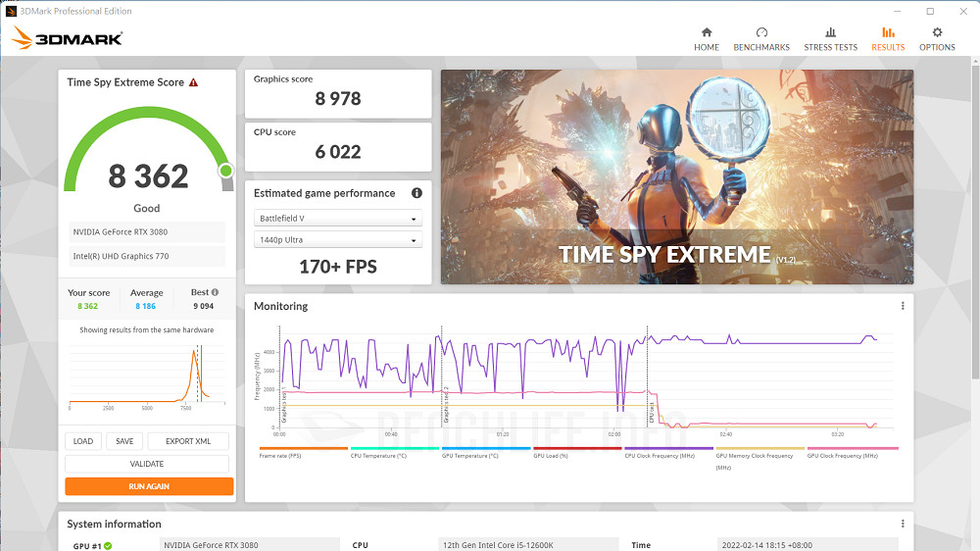This screenshot has height=551, width=980.
Task: Open Options gear icon
Action: coord(937,32)
